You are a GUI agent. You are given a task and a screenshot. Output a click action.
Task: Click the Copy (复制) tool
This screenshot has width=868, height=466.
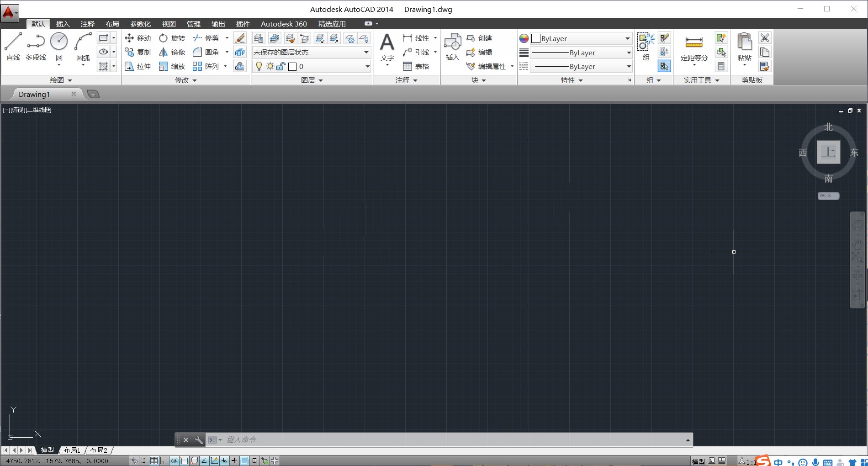(x=138, y=53)
